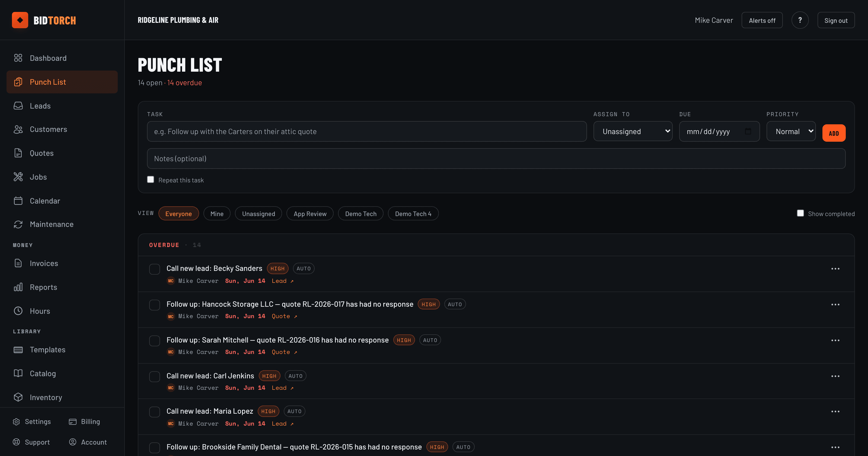Filter view by Demo Tech 4
This screenshot has width=868, height=456.
click(x=413, y=214)
